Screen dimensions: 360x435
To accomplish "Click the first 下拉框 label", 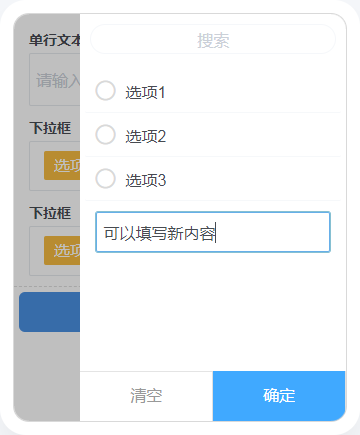I will [50, 128].
